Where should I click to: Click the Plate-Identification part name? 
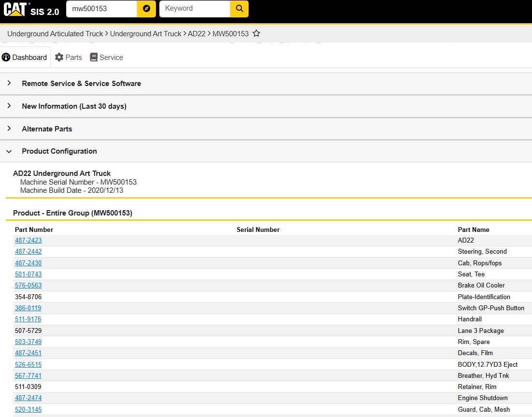click(484, 297)
